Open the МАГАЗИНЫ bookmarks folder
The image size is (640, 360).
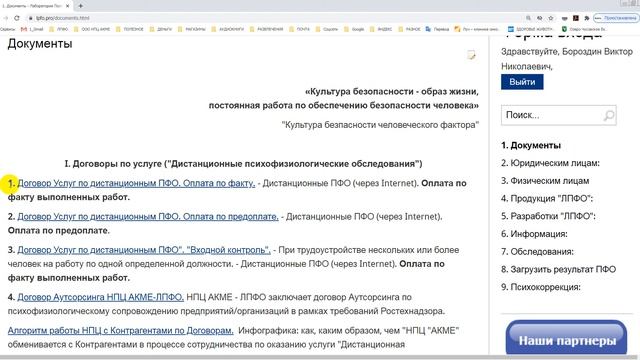click(x=191, y=29)
